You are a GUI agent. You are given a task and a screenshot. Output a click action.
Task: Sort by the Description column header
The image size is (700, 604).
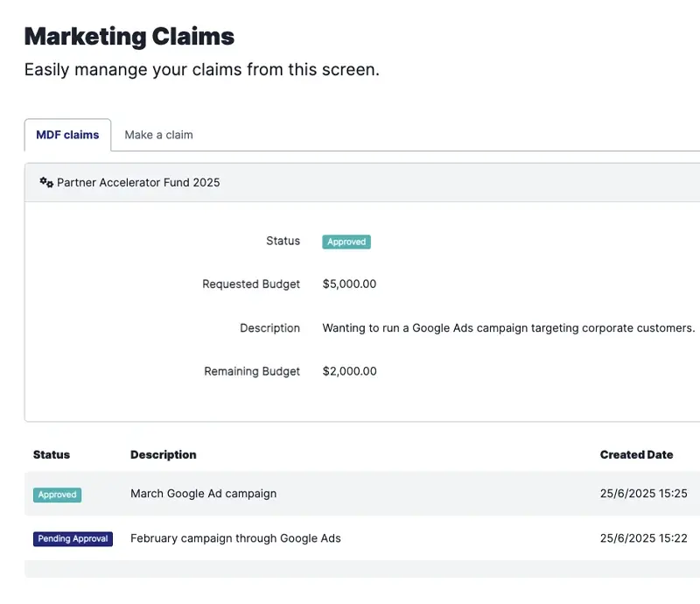(x=163, y=454)
